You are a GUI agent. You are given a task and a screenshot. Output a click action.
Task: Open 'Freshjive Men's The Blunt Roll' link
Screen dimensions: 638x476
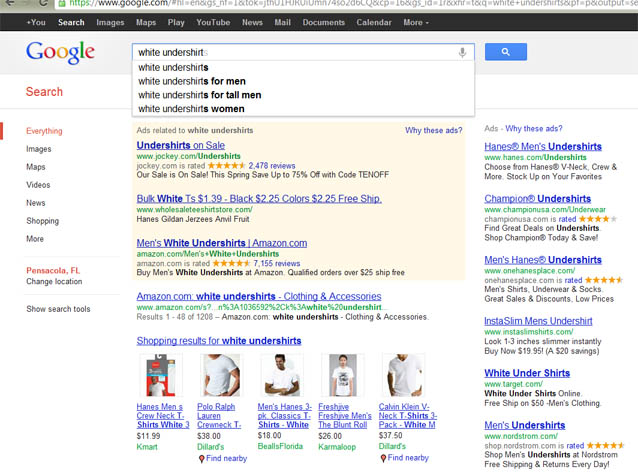345,416
